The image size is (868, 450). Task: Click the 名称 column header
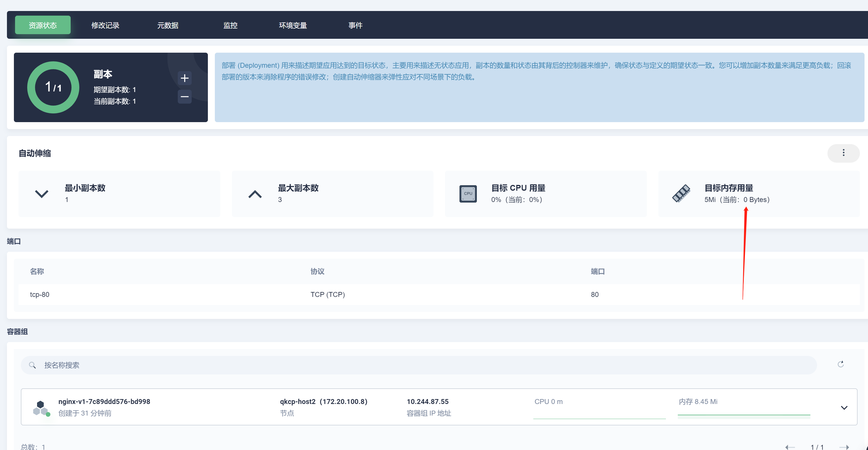pyautogui.click(x=37, y=271)
